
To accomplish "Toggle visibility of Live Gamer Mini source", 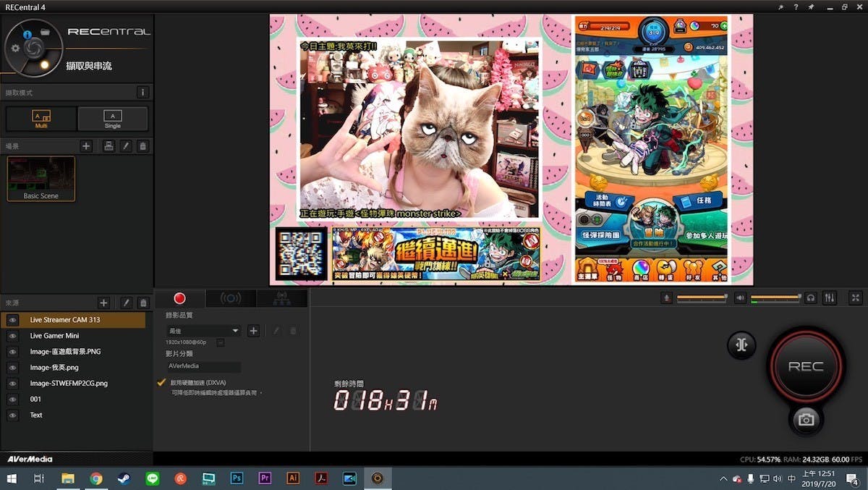I will point(12,336).
